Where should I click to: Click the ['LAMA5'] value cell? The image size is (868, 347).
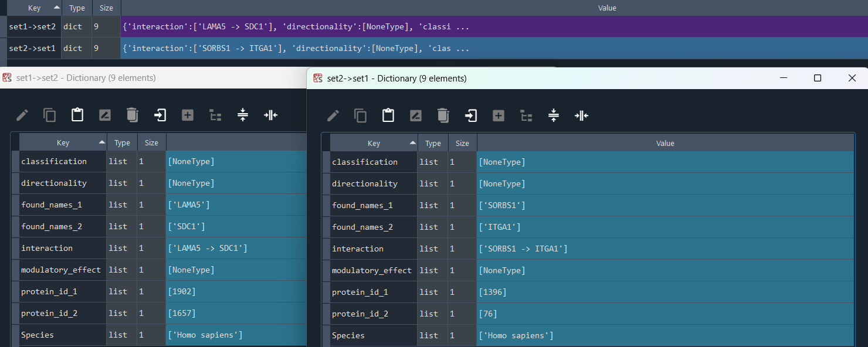pos(236,205)
